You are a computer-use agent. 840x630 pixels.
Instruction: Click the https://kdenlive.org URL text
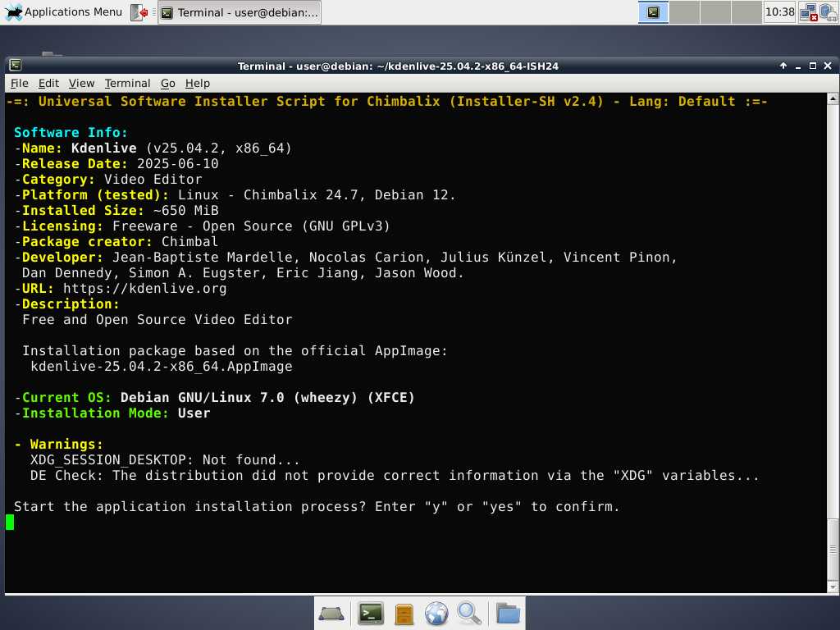[x=144, y=288]
